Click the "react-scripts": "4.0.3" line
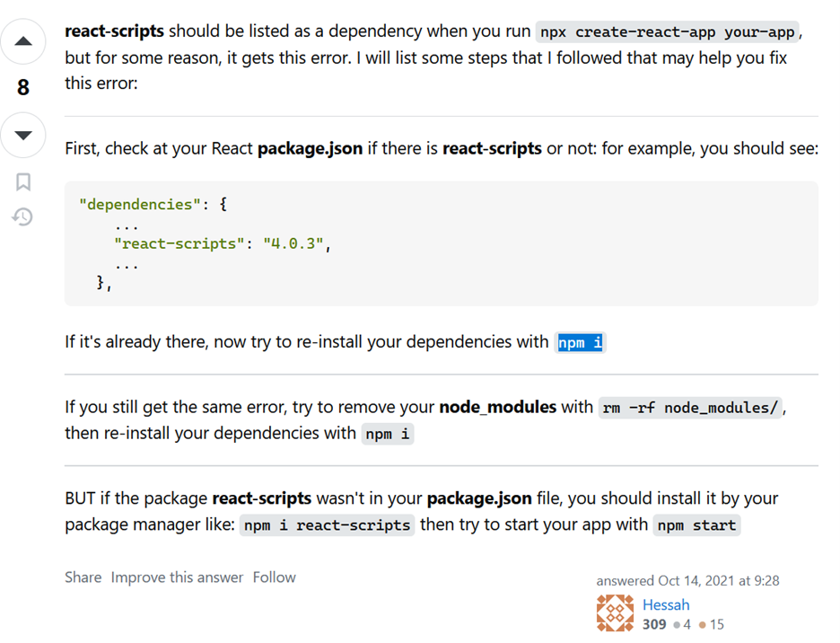840x643 pixels. tap(223, 244)
